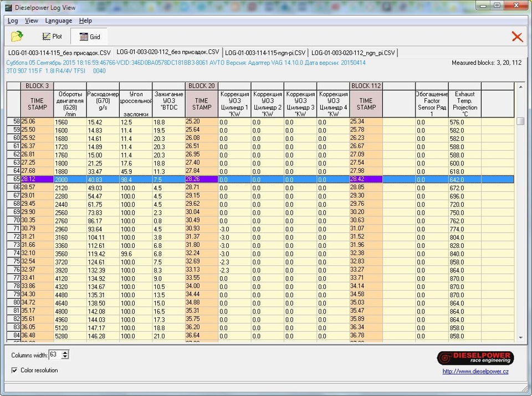Toggle the Color resolution checkbox
The height and width of the screenshot is (396, 532).
click(x=14, y=370)
